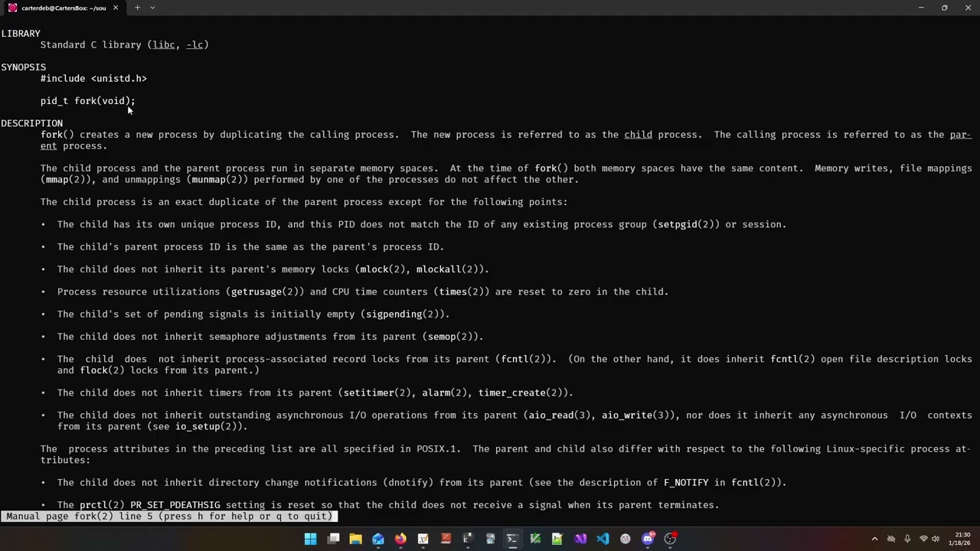Open Wi-Fi network settings in the tray
980x551 pixels.
tap(923, 539)
